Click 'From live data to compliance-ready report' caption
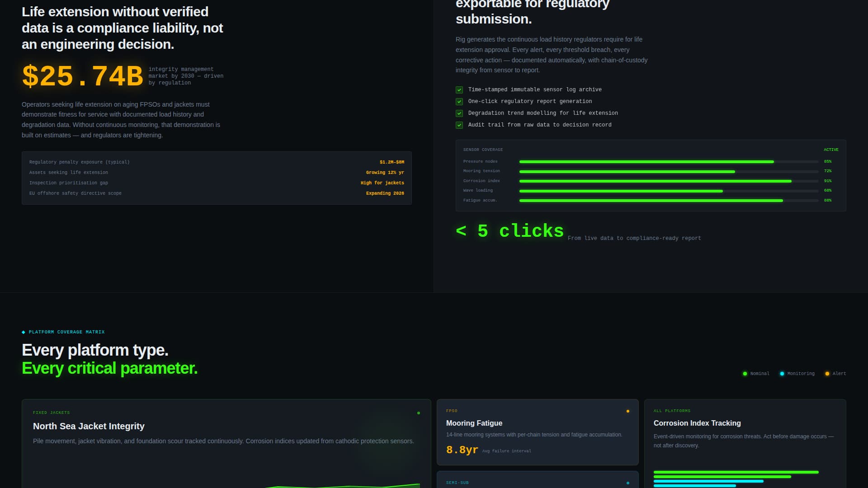 634,238
